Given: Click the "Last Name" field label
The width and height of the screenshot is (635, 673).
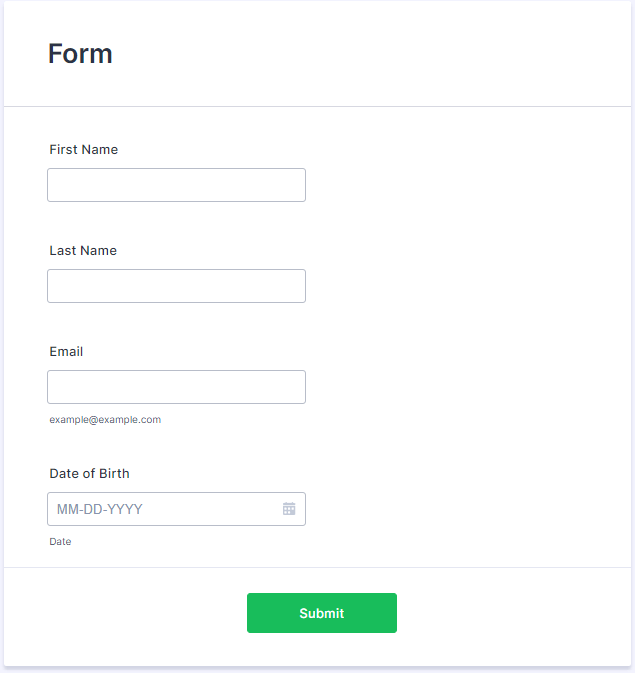Looking at the screenshot, I should pos(83,251).
